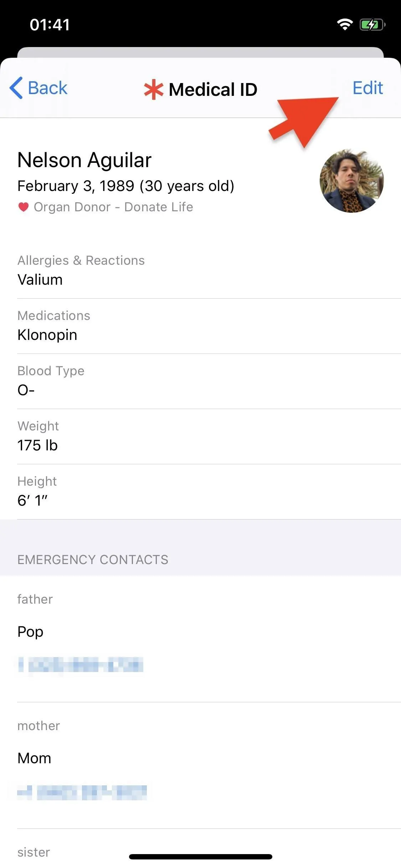Tap the home indicator bar
Image resolution: width=401 pixels, height=868 pixels.
[201, 856]
